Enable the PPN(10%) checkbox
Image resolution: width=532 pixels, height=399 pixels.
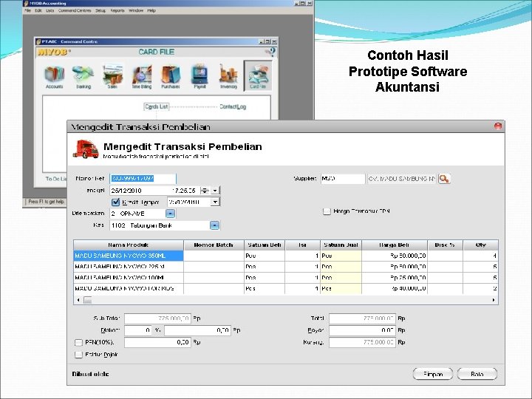78,342
